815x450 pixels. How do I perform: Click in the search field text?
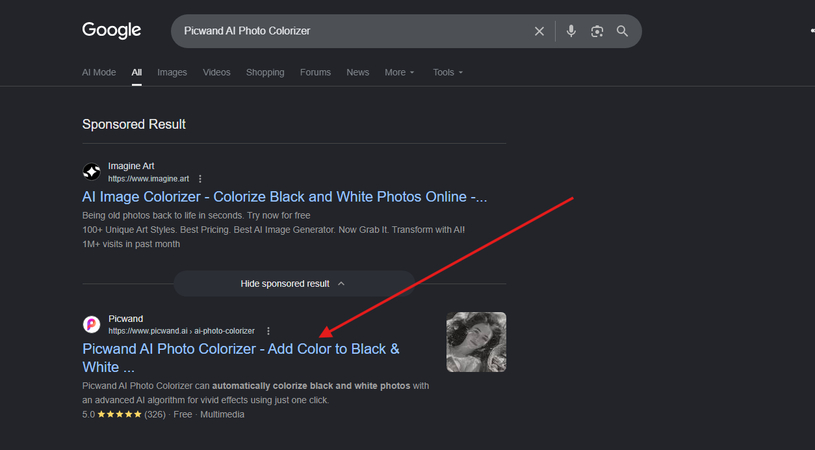tap(247, 31)
